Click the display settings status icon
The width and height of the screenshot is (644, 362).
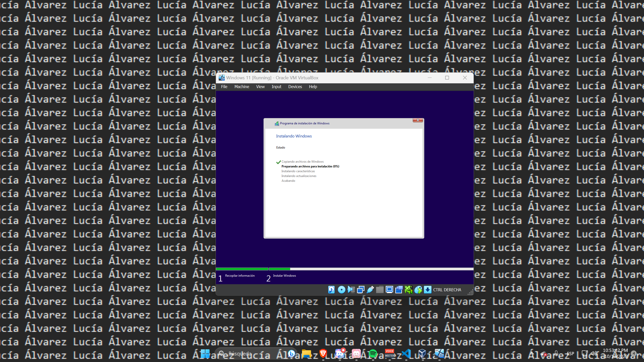coord(389,290)
